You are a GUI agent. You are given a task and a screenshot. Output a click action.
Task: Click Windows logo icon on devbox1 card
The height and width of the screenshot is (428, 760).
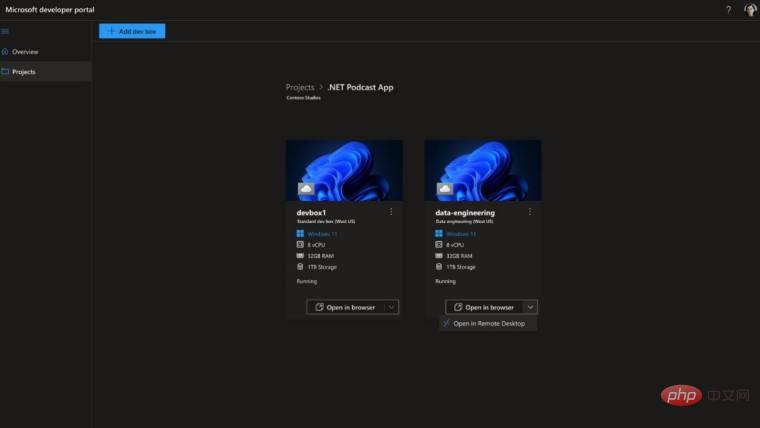[300, 234]
